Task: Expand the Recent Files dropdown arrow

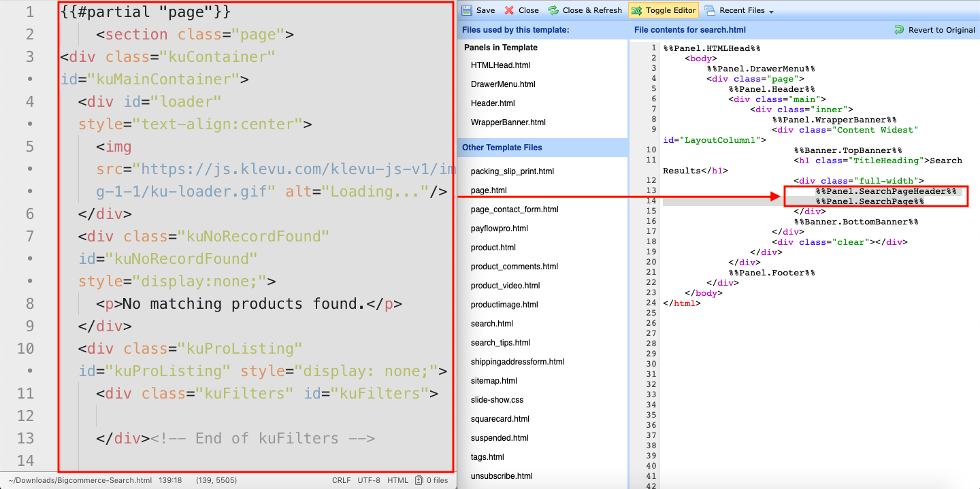Action: tap(771, 12)
